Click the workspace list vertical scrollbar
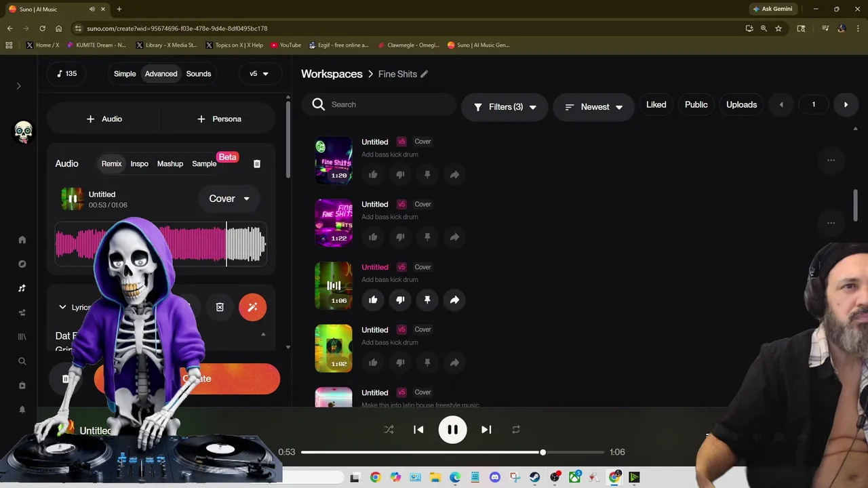 [x=855, y=205]
